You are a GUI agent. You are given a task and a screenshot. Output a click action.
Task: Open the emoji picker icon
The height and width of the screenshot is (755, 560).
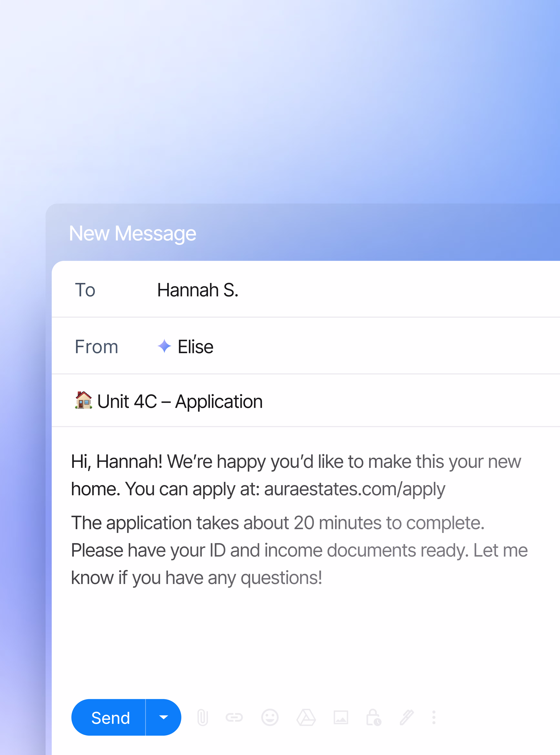270,717
